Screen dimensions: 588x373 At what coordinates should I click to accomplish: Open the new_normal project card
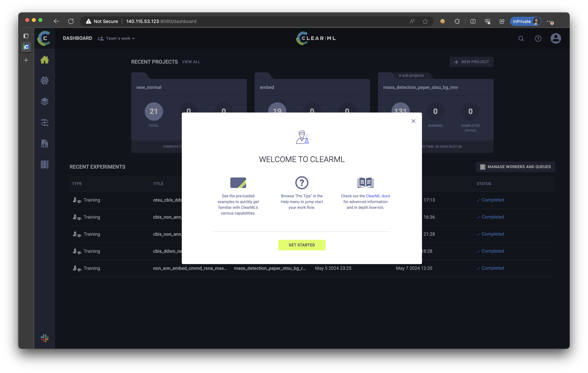(189, 113)
